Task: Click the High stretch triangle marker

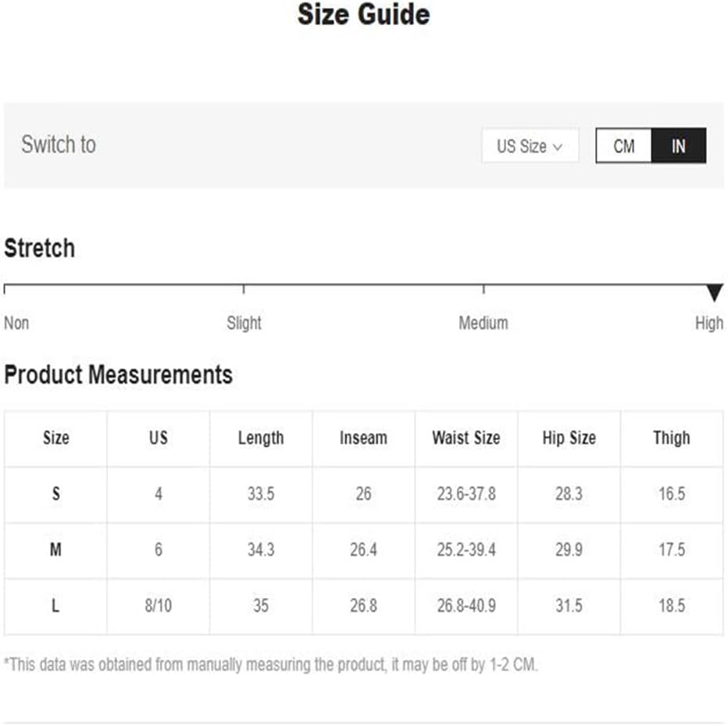Action: pos(714,294)
